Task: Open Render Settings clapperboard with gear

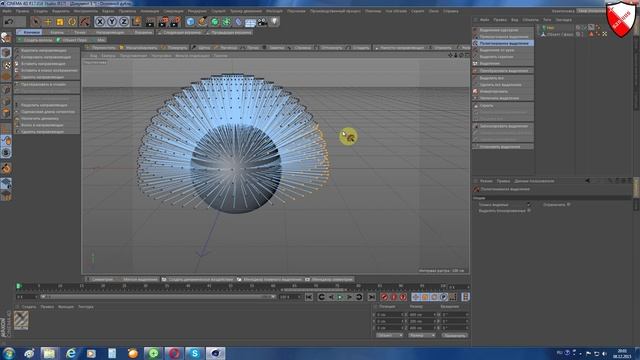Action: 176,21
